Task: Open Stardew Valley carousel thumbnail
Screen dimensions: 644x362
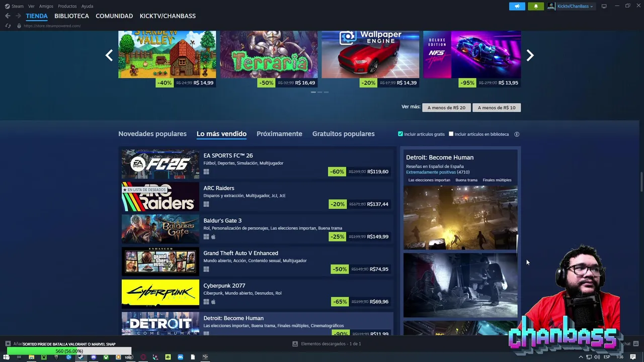Action: tap(167, 54)
